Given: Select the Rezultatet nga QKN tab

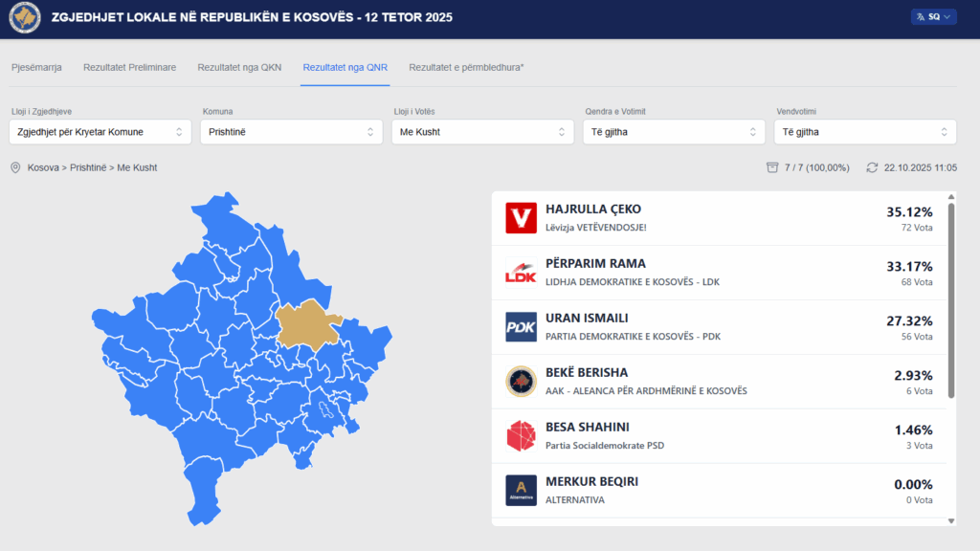Looking at the screenshot, I should point(239,68).
